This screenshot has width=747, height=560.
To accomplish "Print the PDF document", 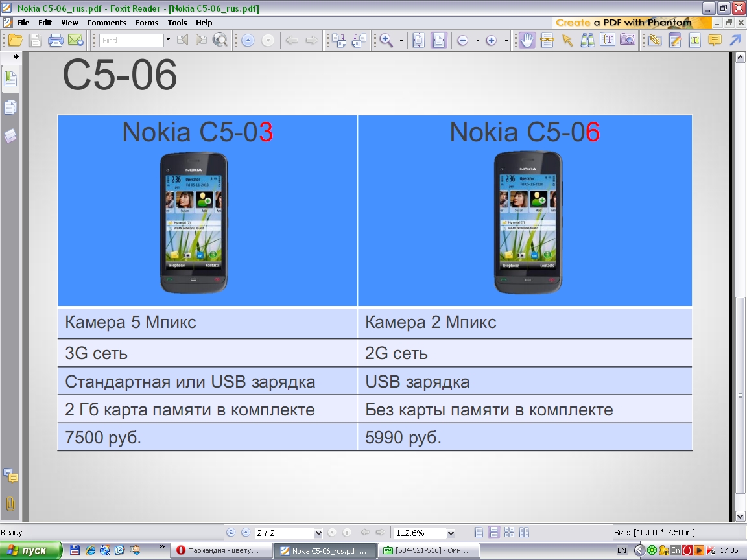I will pos(55,40).
